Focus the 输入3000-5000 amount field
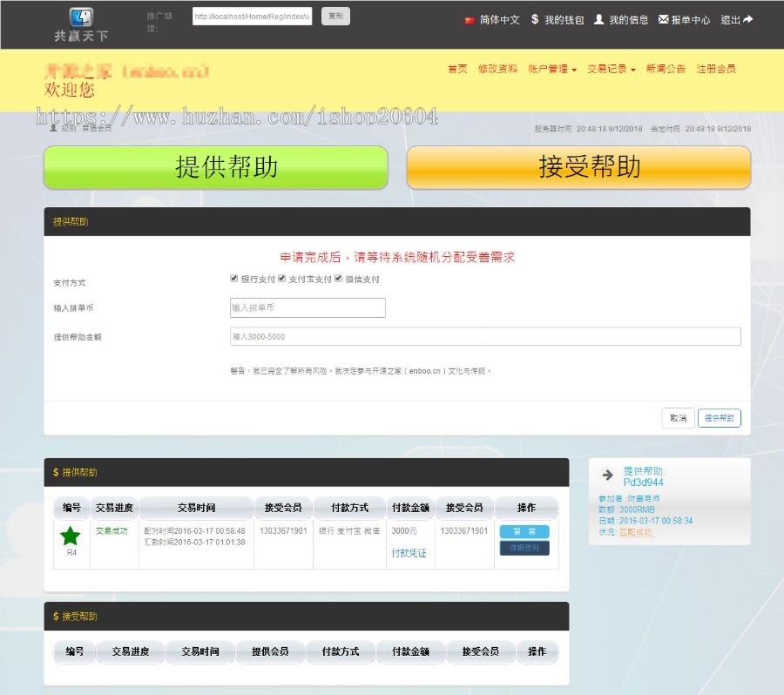 [485, 336]
